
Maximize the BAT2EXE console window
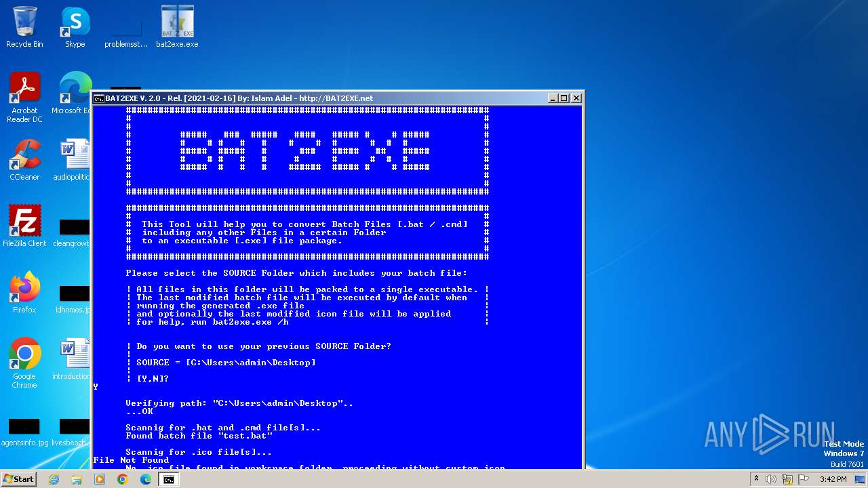pos(564,98)
